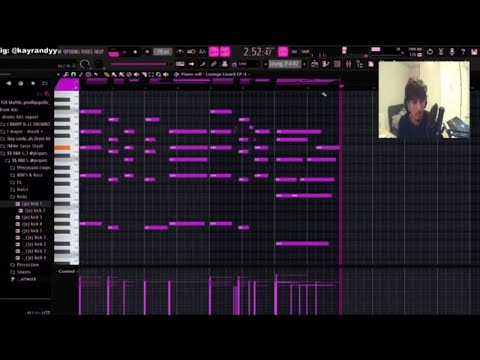Click the question mark help icon
This screenshot has width=480, height=360.
(463, 52)
